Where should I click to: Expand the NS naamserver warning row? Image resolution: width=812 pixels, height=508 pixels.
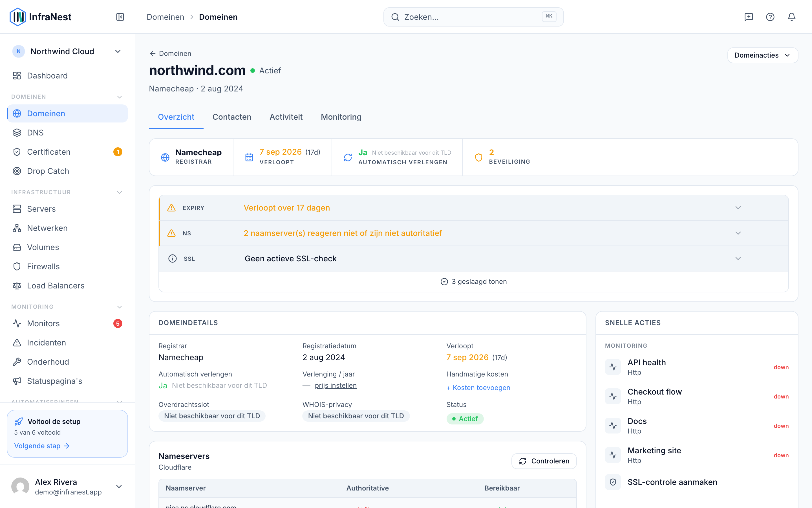pyautogui.click(x=474, y=233)
